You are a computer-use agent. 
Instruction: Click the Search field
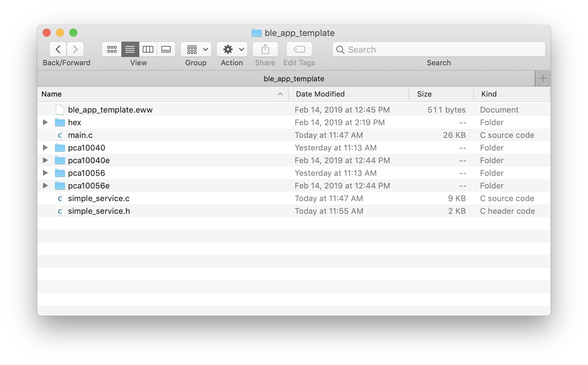[439, 50]
